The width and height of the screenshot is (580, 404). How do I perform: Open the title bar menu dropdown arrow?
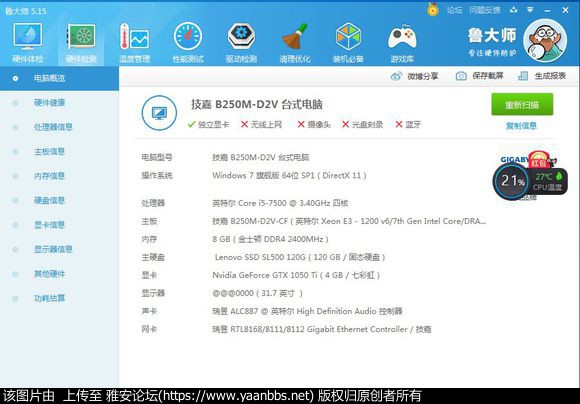point(530,10)
